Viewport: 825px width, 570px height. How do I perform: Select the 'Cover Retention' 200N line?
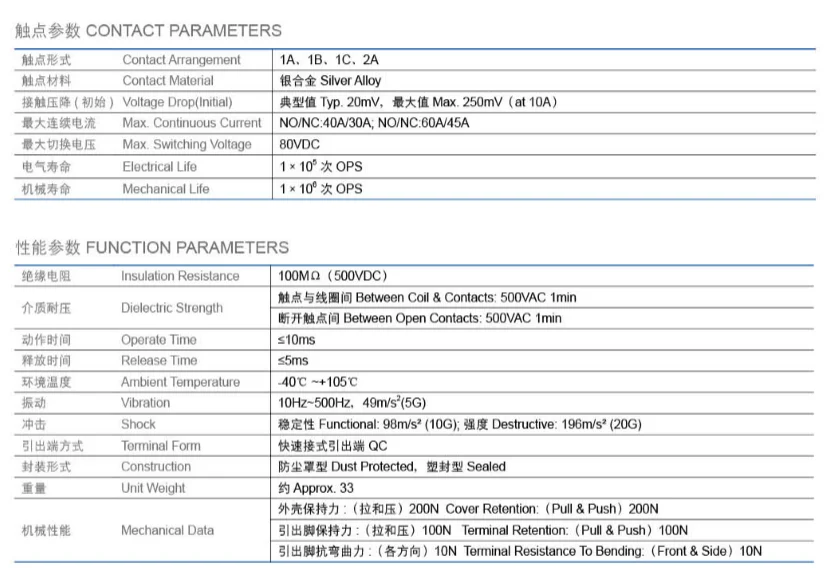[468, 509]
